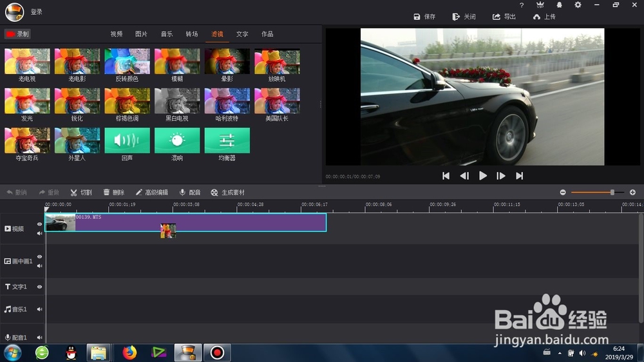Click the timeline playhead marker
This screenshot has width=644, height=362.
(x=46, y=209)
